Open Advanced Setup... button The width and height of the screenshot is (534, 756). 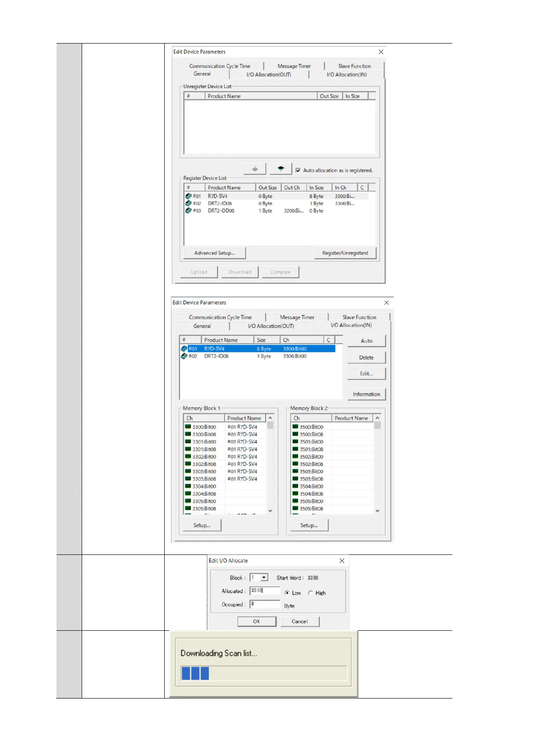(x=214, y=253)
